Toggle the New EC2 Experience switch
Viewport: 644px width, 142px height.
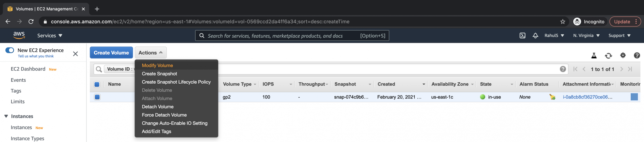tap(10, 50)
